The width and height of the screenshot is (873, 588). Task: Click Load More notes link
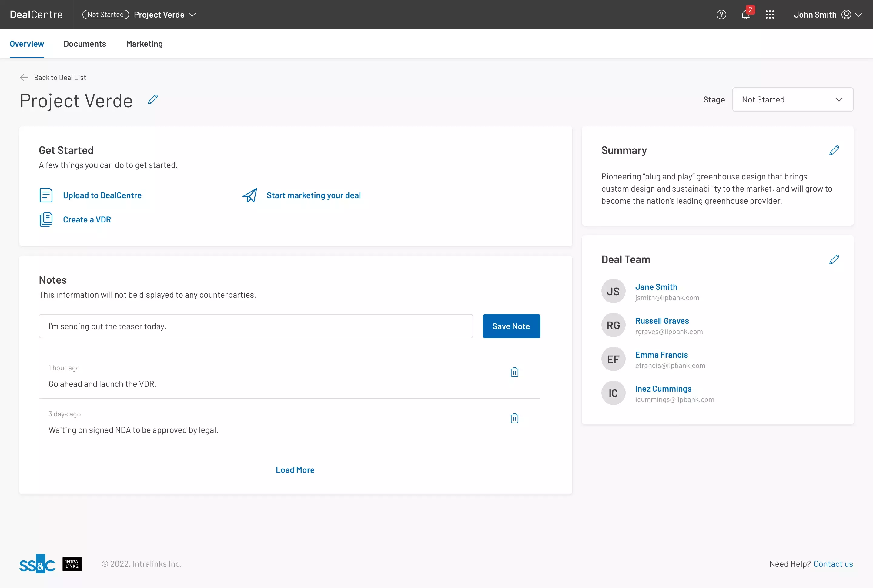295,470
